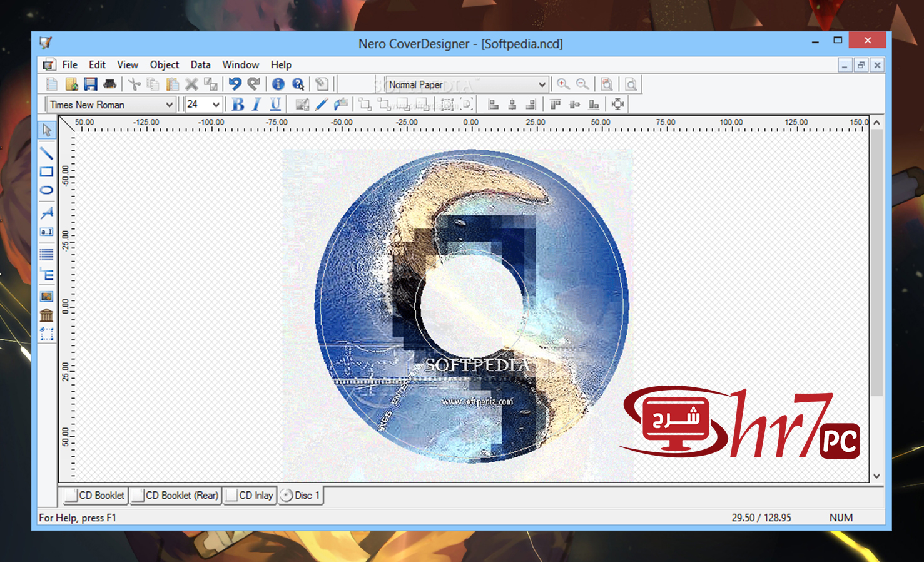Open the Help menu

281,64
